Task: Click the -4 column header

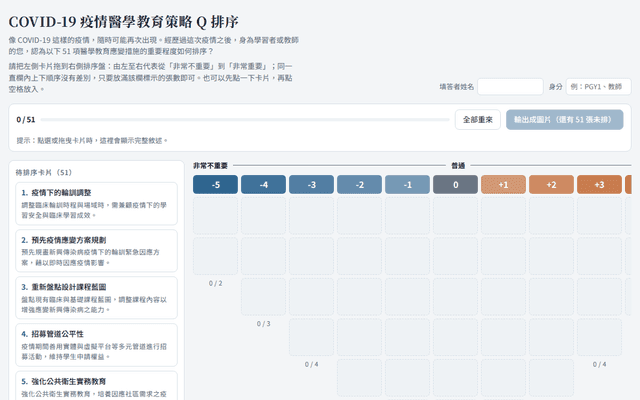Action: (263, 184)
